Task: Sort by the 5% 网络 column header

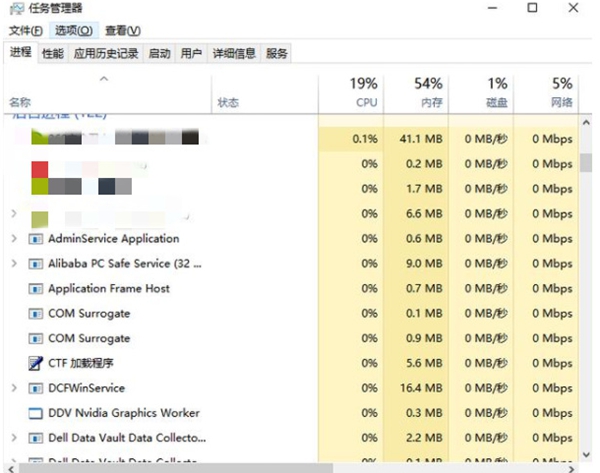Action: pyautogui.click(x=546, y=94)
